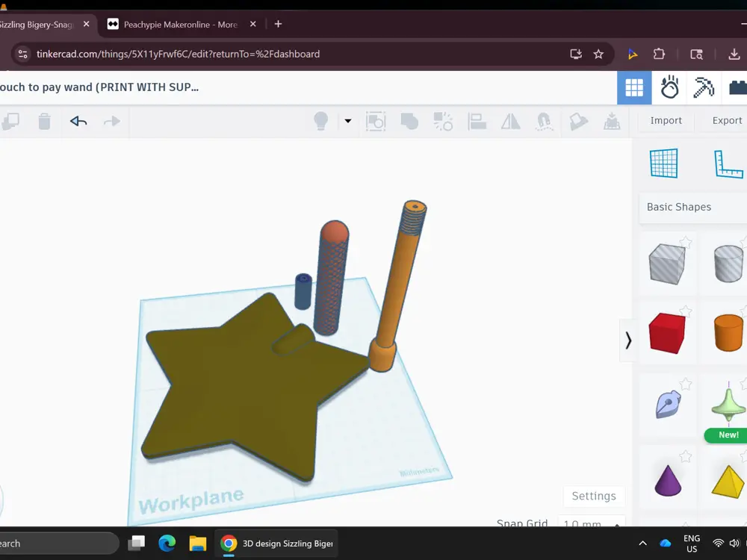Pick the yellow Pyramid shape
Viewport: 747px width, 560px height.
(x=728, y=482)
